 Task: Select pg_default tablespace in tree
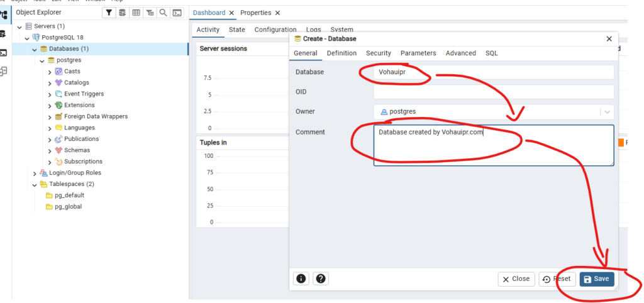tap(69, 196)
